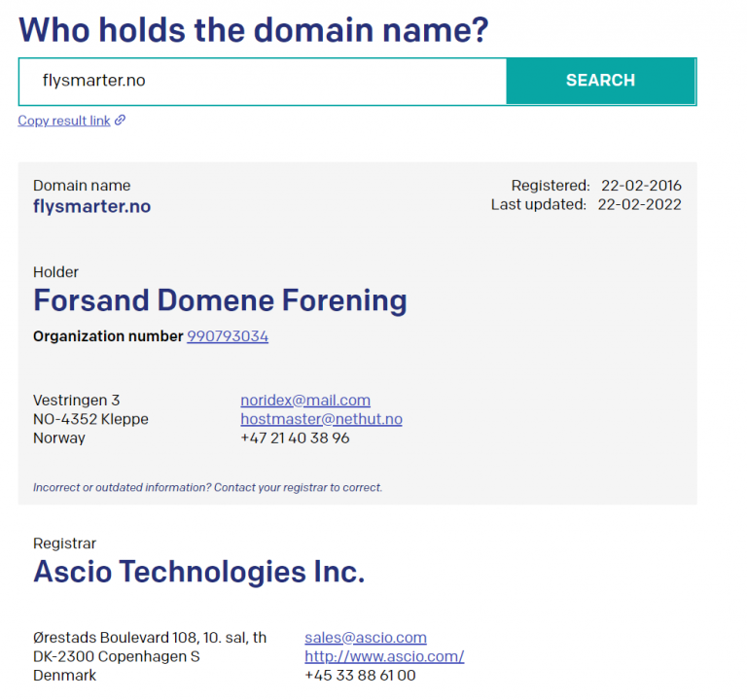Click the bold flysmarter.no domain name

tap(91, 206)
